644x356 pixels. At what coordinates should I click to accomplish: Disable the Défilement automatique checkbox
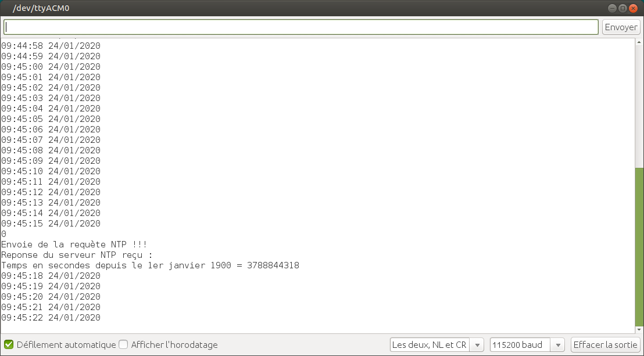click(9, 344)
